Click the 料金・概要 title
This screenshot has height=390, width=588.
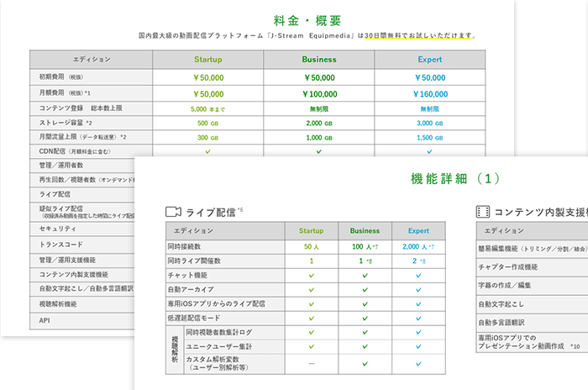coord(307,20)
